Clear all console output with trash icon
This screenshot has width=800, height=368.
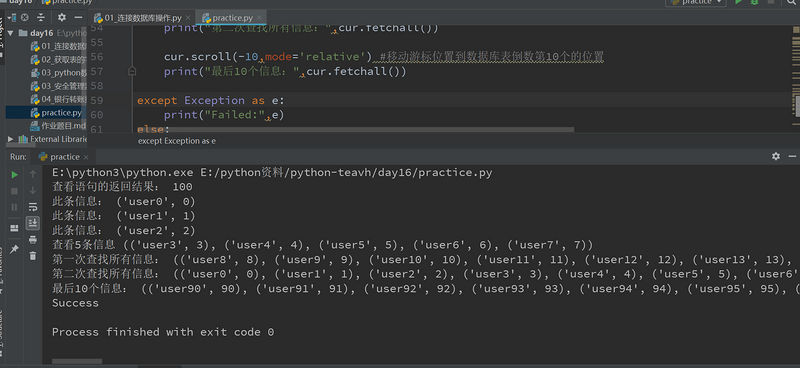pyautogui.click(x=33, y=256)
